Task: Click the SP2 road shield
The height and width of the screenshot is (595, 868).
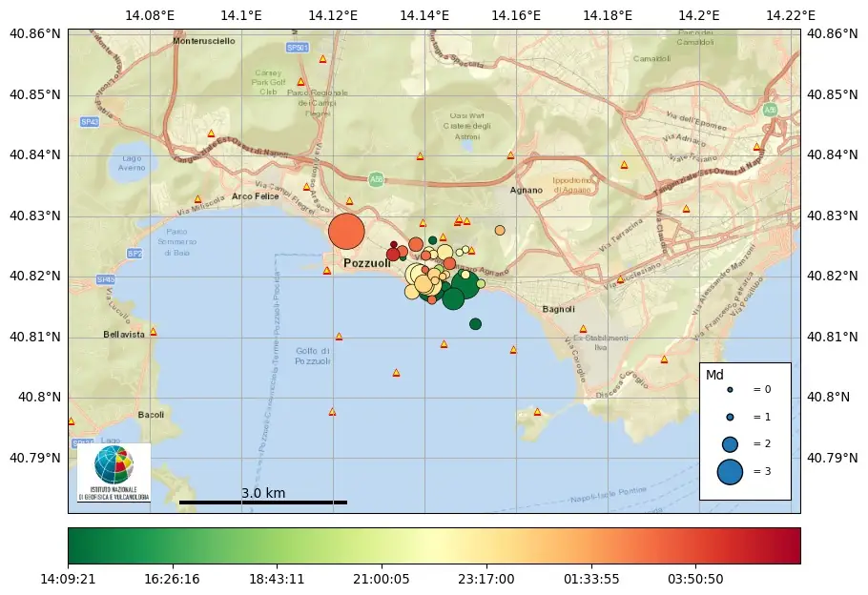Action: (134, 254)
